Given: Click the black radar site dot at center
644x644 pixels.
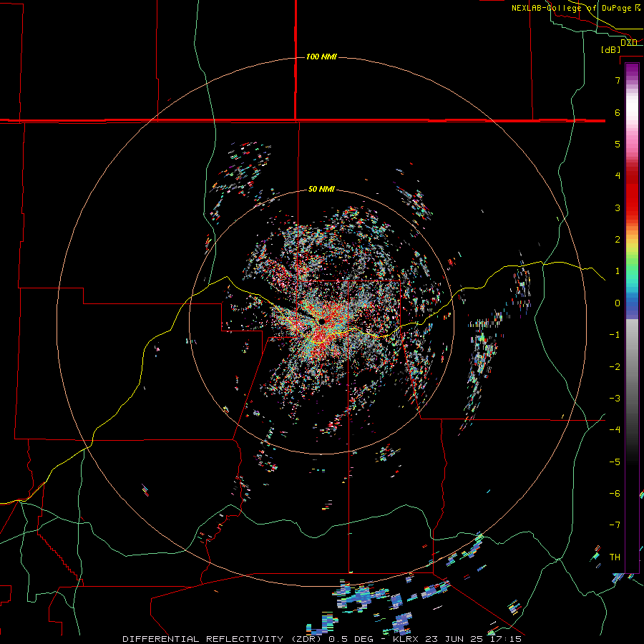Looking at the screenshot, I should (x=321, y=321).
